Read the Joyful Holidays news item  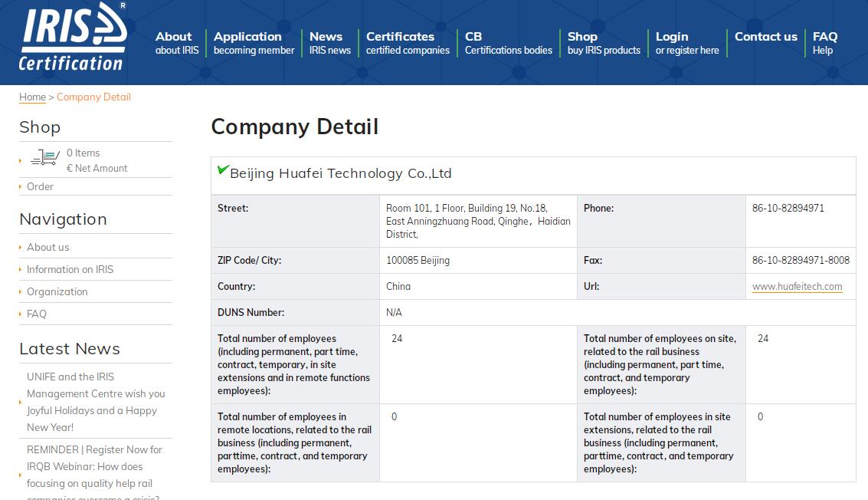point(96,402)
